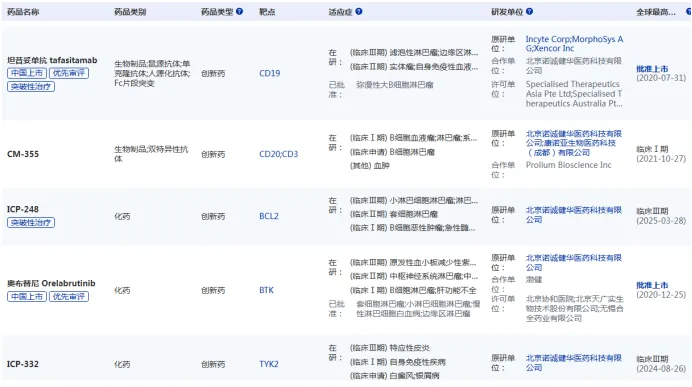
Task: Click (临床Ⅰ期) 自身免疫性疾病 indication
Action: (x=398, y=362)
